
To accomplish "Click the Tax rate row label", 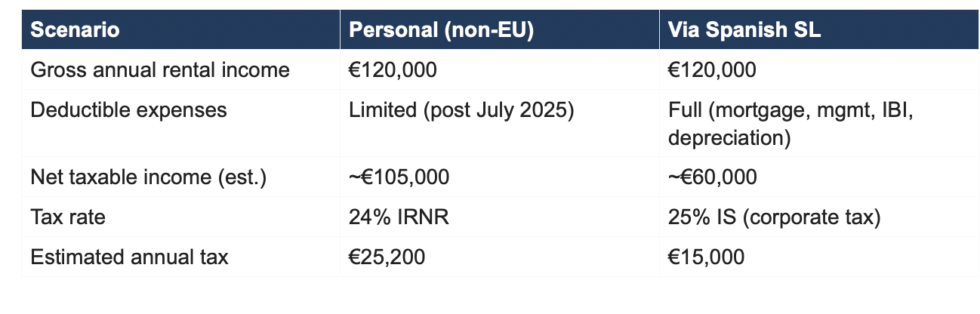I will [x=68, y=217].
